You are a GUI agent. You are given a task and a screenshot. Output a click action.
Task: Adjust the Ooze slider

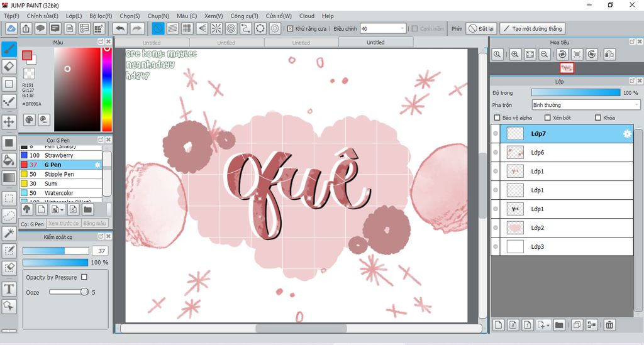pos(69,292)
